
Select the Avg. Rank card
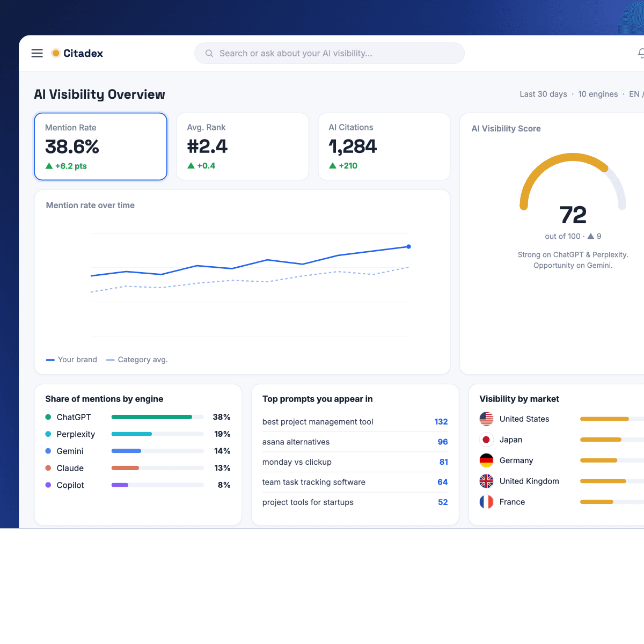[x=243, y=147]
